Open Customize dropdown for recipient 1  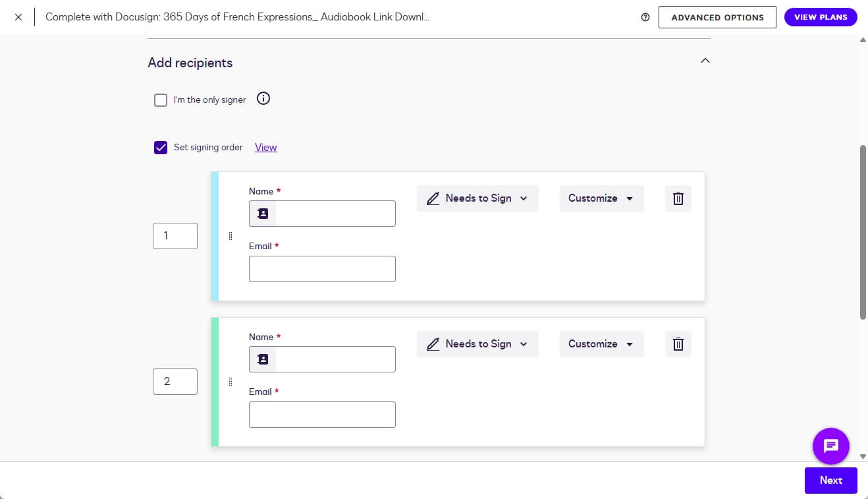(x=601, y=198)
